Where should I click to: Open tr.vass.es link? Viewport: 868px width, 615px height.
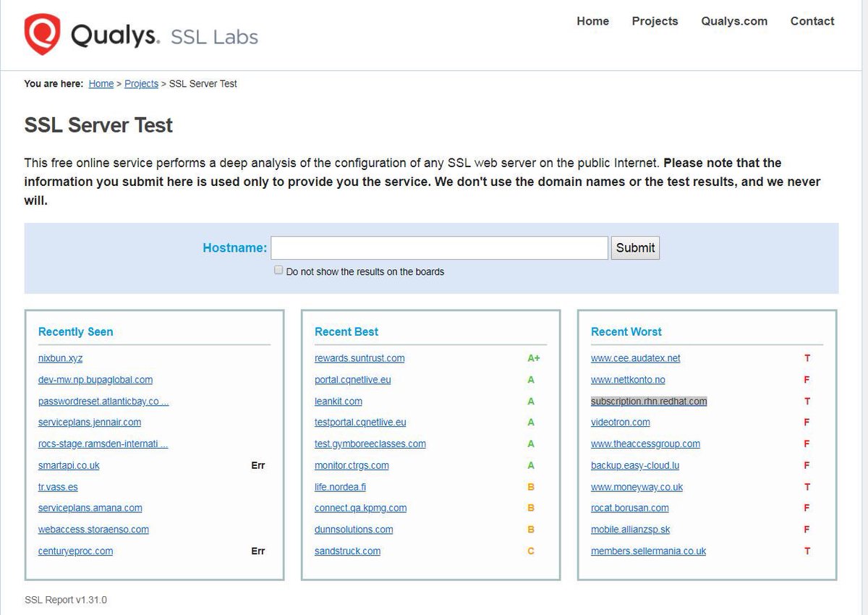(x=58, y=487)
